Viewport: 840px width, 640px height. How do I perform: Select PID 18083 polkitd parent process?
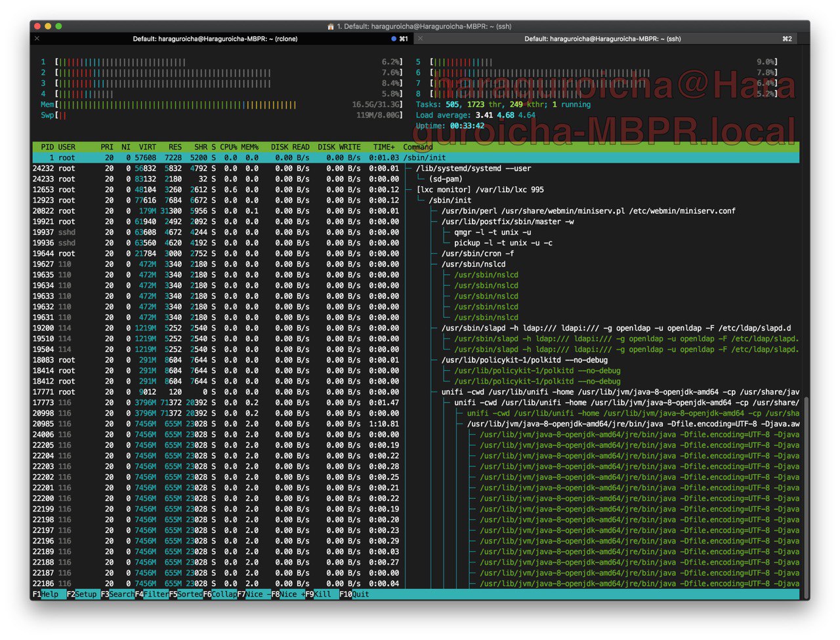415,360
